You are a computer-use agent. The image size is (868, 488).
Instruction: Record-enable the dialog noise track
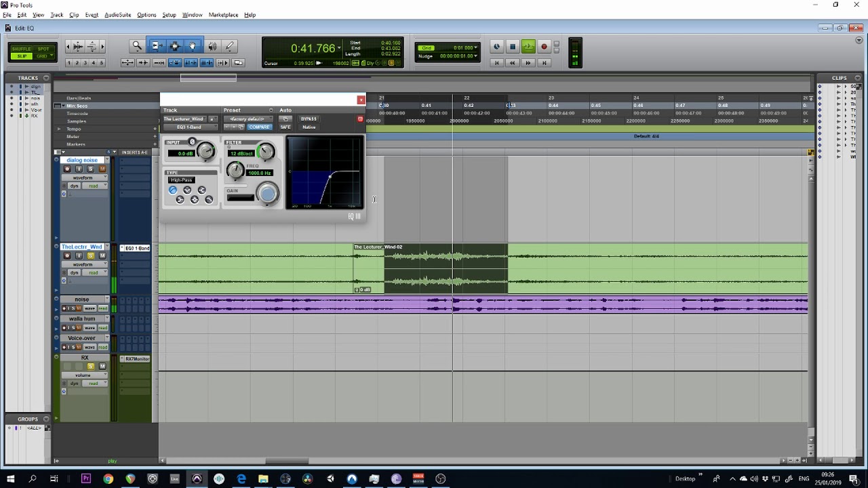pos(67,169)
